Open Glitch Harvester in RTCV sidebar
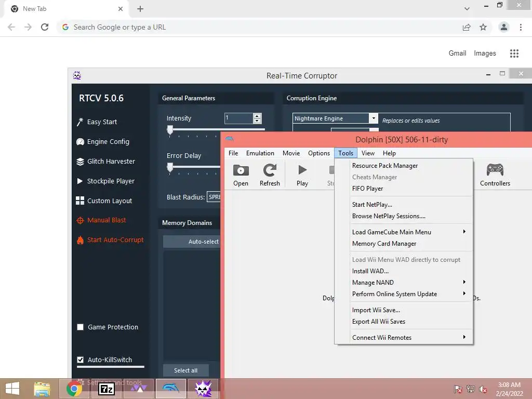 coord(105,162)
